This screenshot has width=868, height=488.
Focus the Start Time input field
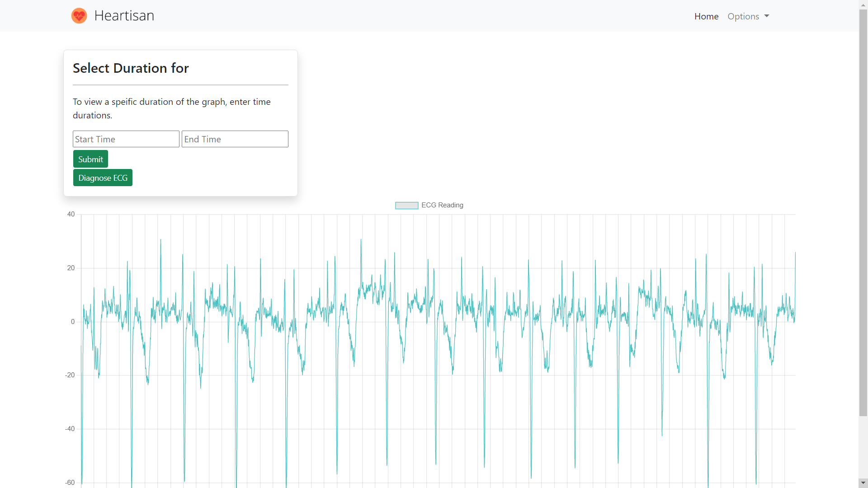126,139
